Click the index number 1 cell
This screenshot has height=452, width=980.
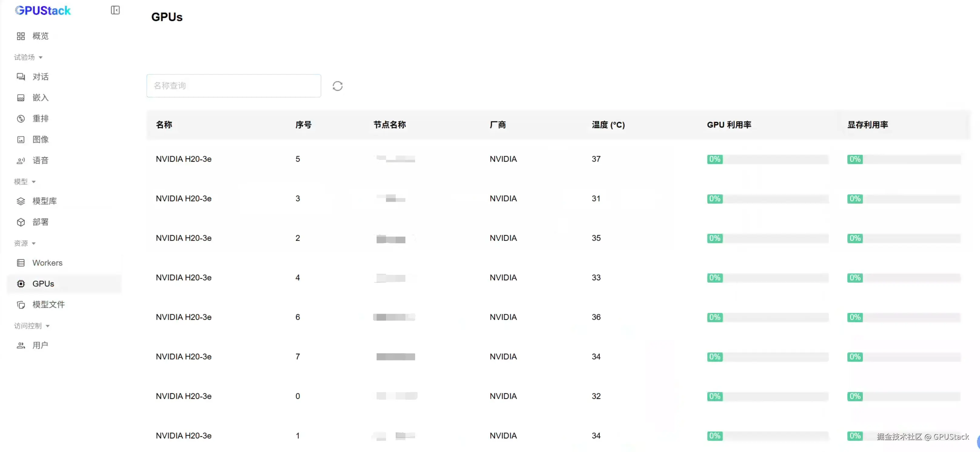[x=298, y=436]
